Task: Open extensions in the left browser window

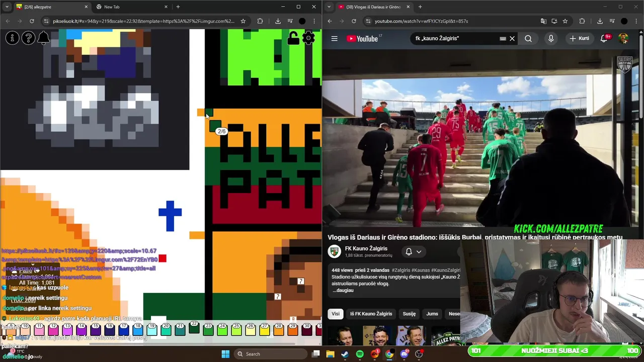Action: 260,21
